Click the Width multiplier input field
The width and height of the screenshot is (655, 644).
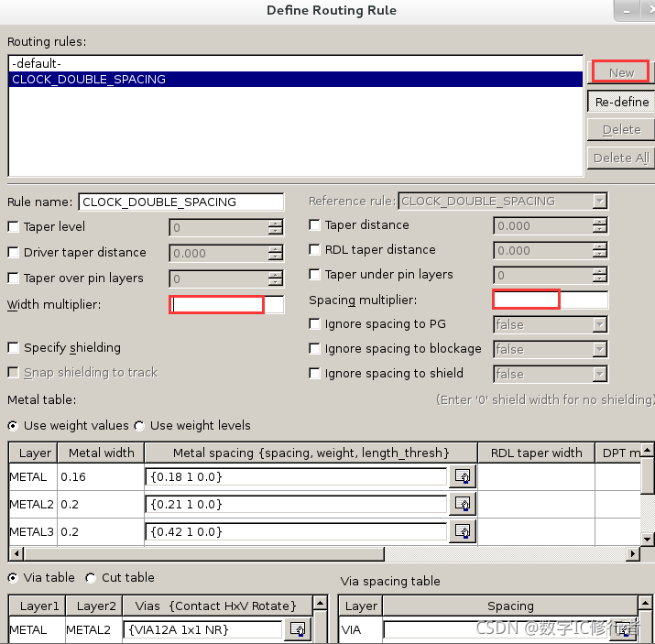(x=226, y=304)
